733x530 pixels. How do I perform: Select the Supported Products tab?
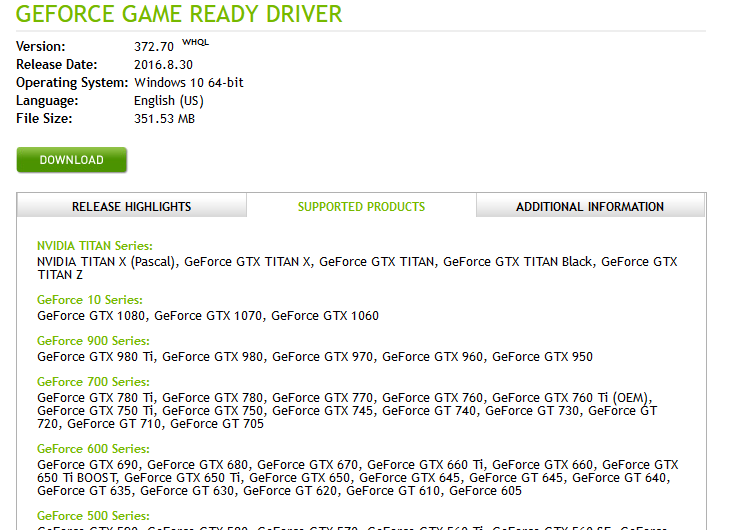tap(361, 206)
